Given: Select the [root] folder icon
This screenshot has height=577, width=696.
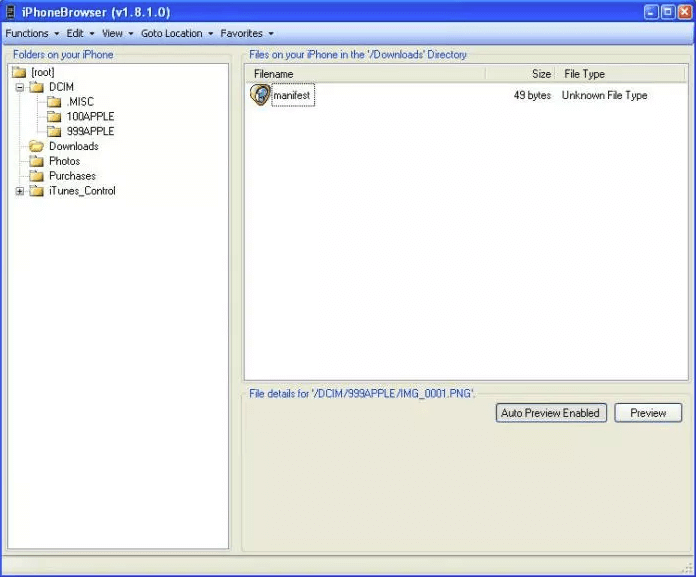Looking at the screenshot, I should click(19, 72).
